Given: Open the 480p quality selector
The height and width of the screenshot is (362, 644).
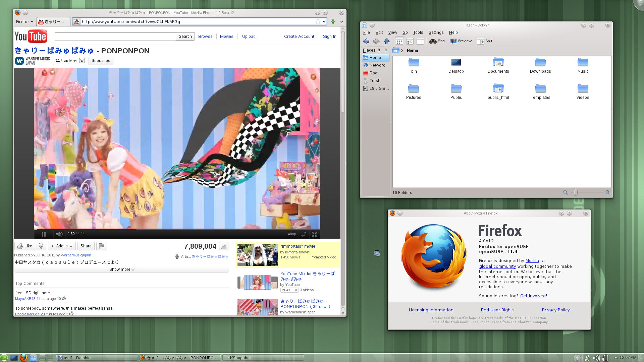Looking at the screenshot, I should [x=292, y=234].
